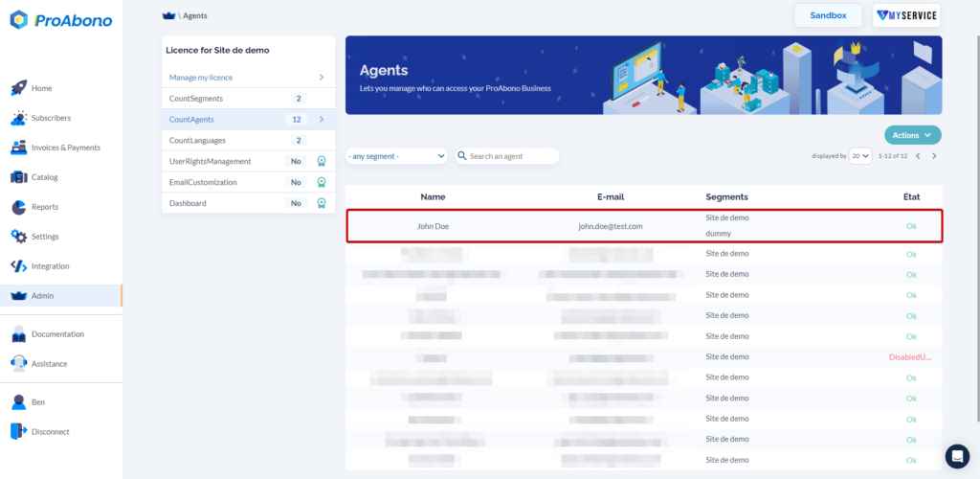Click in the 'Search an agent' field
980x479 pixels.
tap(506, 156)
